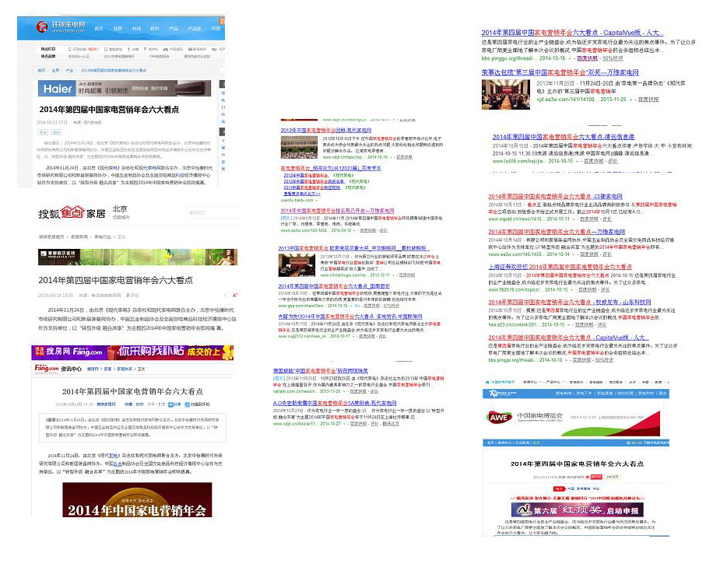Click the Haier air conditioner banner ad
Image resolution: width=706 pixels, height=588 pixels.
tap(125, 89)
